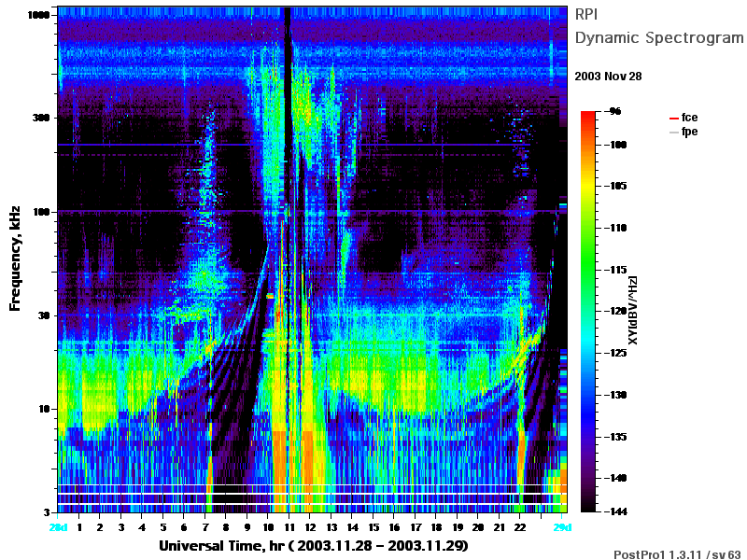Click hour 22 on the time axis
This screenshot has height=560, width=747.
pos(520,527)
